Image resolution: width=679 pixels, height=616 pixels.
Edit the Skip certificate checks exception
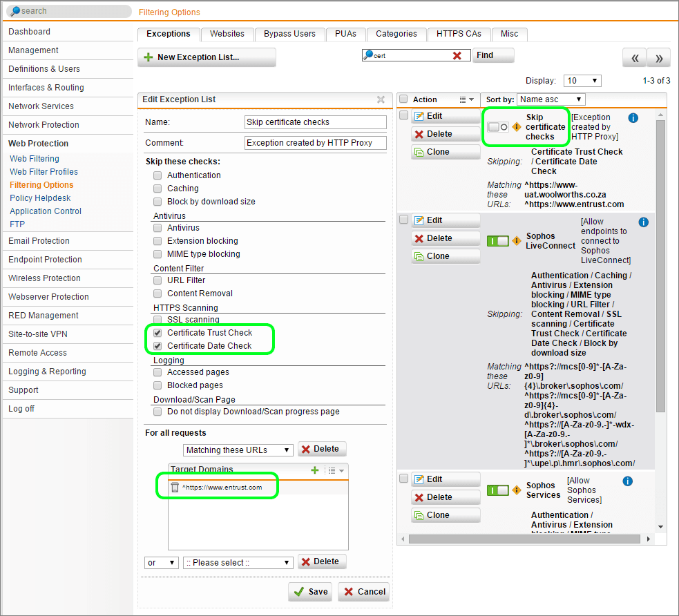[446, 116]
